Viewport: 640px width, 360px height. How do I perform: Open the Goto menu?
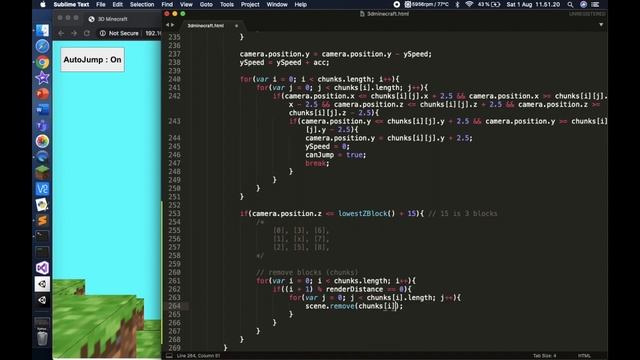[x=206, y=4]
